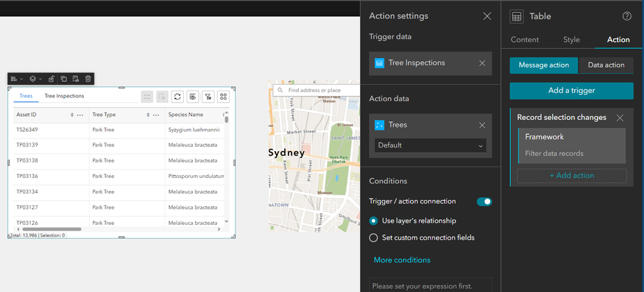
Task: Toggle the Trigger / action connection switch
Action: click(484, 202)
